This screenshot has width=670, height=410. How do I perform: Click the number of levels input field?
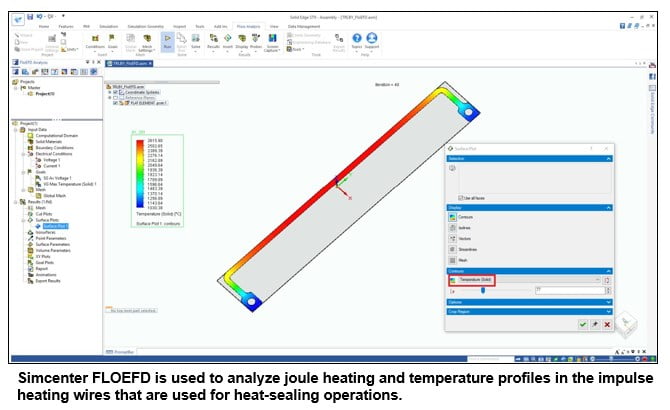[x=570, y=290]
